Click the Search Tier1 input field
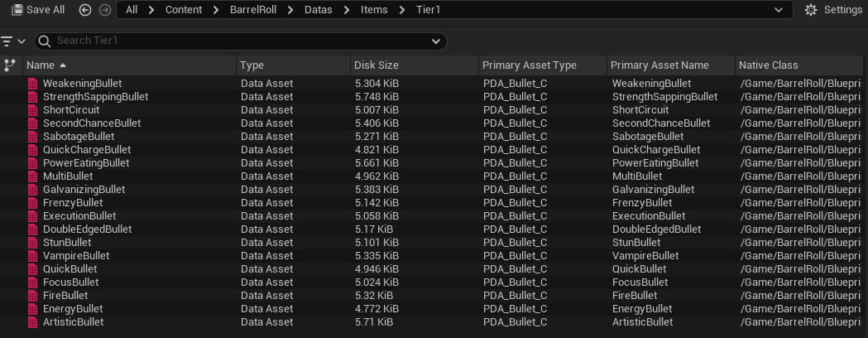Image resolution: width=868 pixels, height=338 pixels. 240,41
